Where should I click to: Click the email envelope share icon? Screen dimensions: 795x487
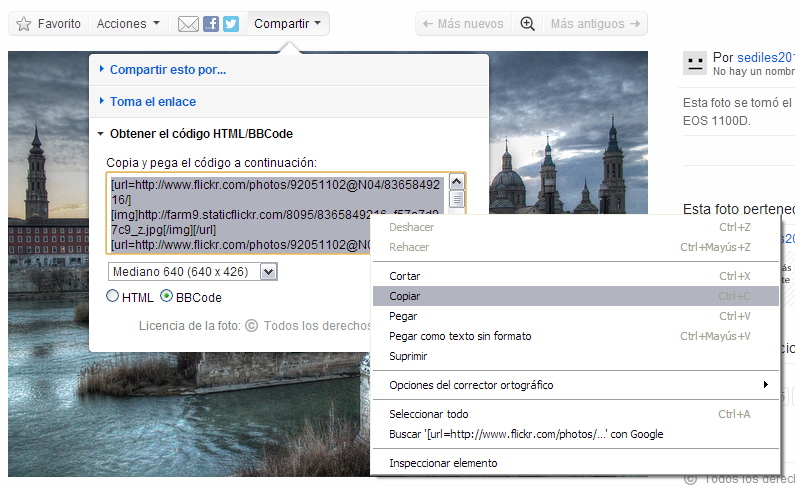(188, 24)
